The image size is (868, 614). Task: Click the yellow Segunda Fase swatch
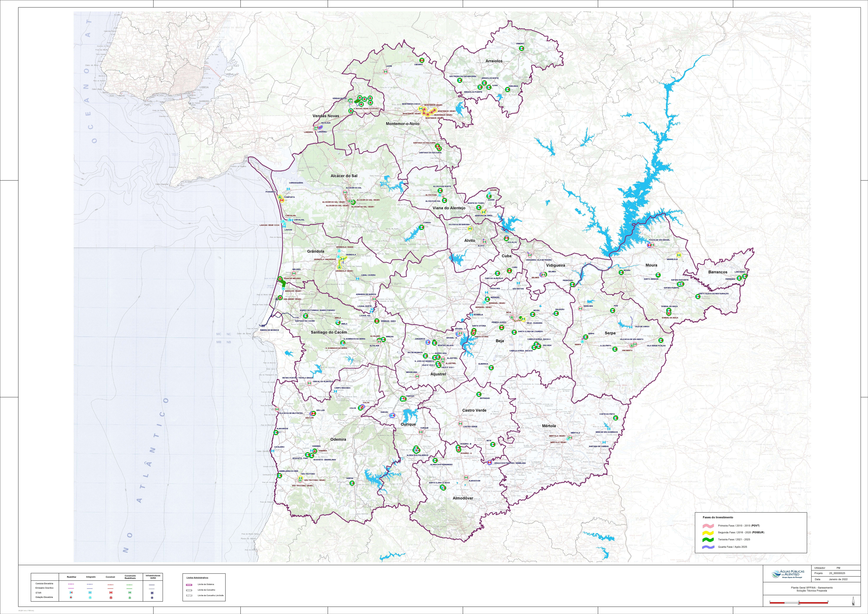pos(708,533)
